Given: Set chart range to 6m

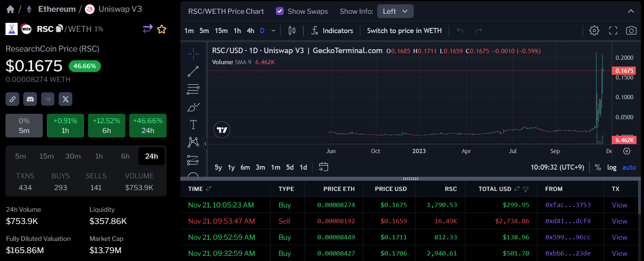Looking at the screenshot, I should (x=245, y=167).
